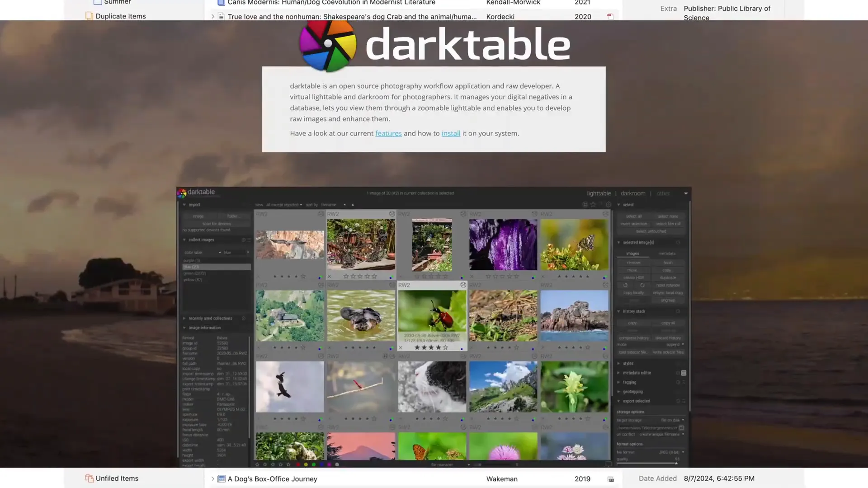Click the yellow color label in bottom bar
Image resolution: width=868 pixels, height=488 pixels.
(x=306, y=465)
